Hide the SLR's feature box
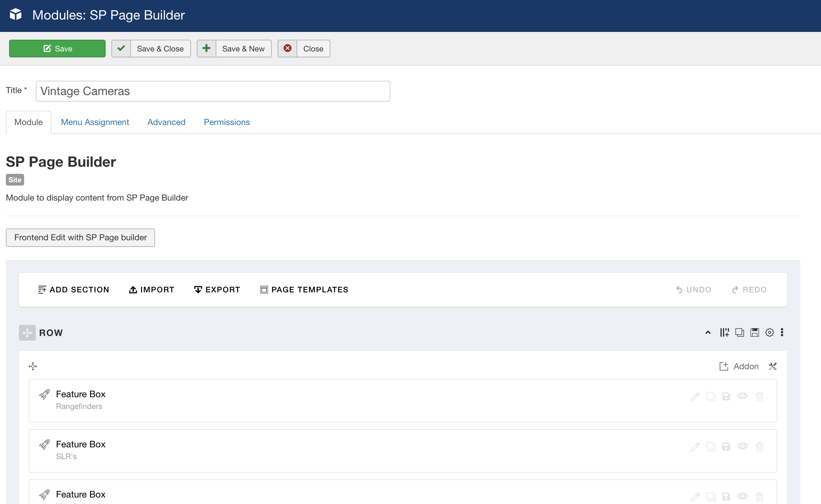Screen dimensions: 821x504 coord(742,446)
